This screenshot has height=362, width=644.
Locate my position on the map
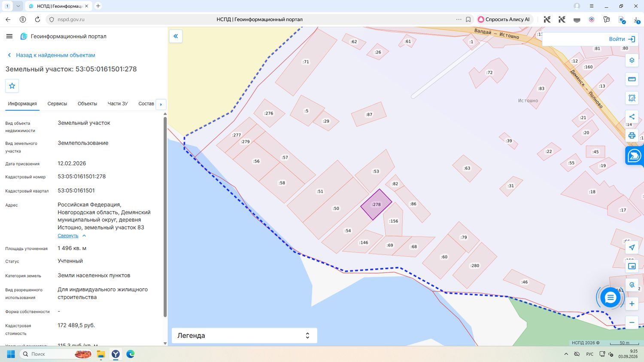[x=632, y=247]
